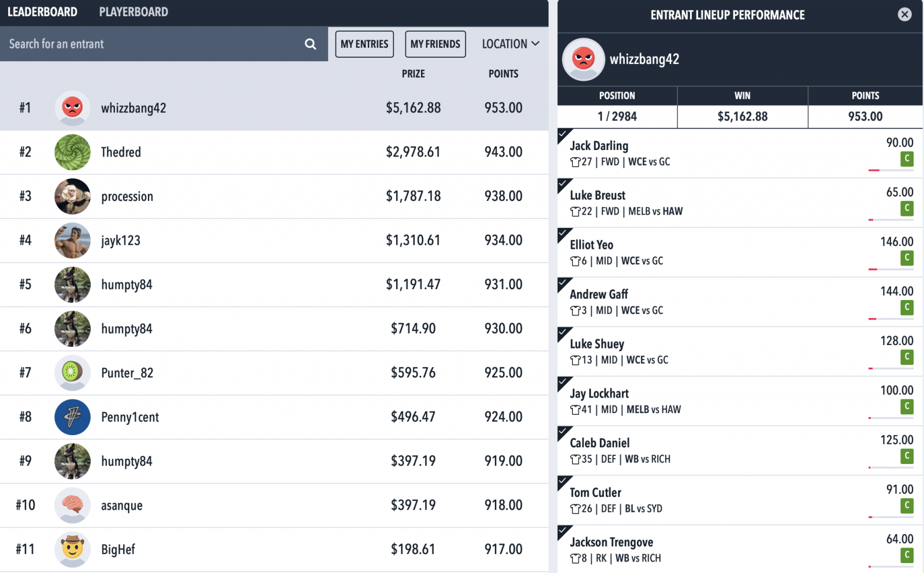Click the green C badge for Luke Breust
Viewport: 924px width, 573px height.
click(x=907, y=208)
